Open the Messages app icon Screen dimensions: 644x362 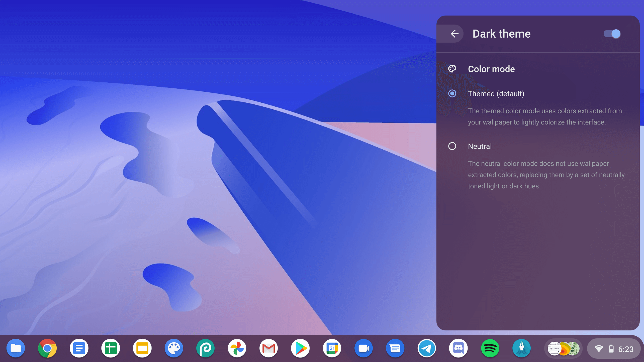pos(395,348)
